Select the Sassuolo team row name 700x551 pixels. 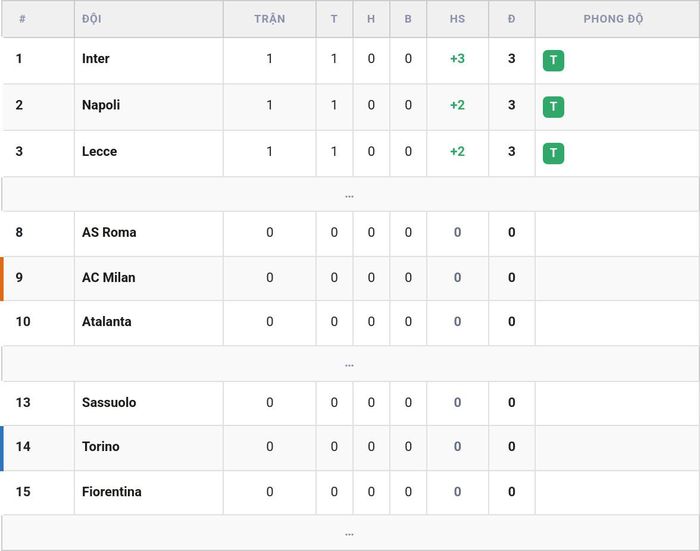[x=109, y=402]
